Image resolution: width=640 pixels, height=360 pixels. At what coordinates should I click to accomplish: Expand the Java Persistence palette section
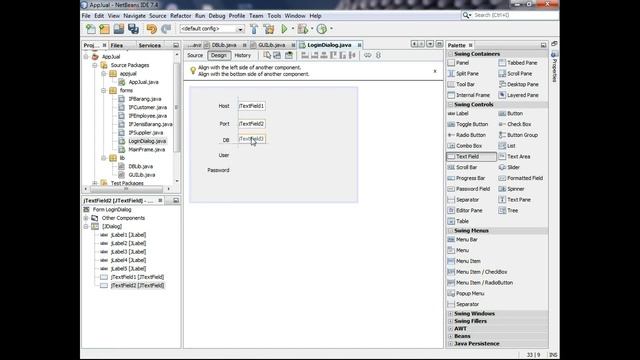coord(451,344)
